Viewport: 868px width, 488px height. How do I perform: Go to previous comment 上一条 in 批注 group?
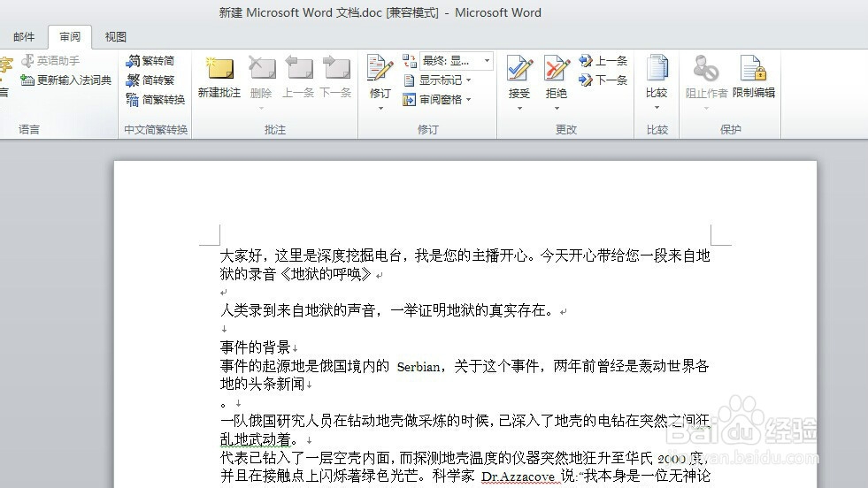click(298, 78)
